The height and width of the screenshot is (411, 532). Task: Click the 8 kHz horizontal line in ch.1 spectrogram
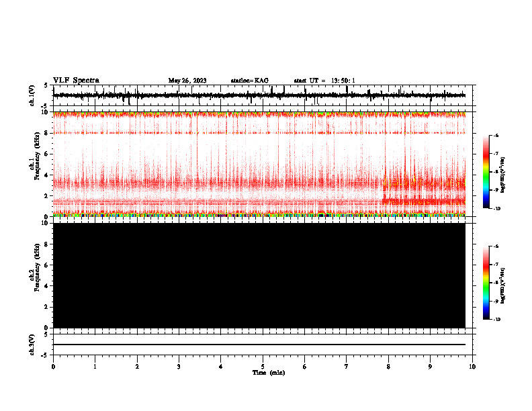[x=259, y=133]
